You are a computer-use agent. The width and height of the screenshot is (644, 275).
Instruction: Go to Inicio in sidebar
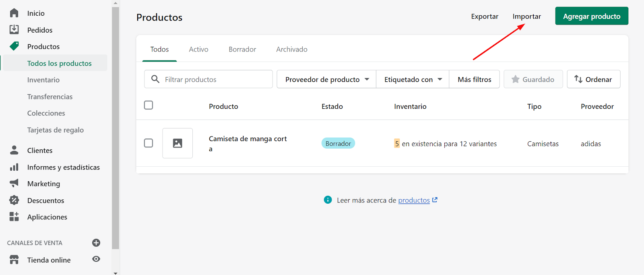coord(36,13)
